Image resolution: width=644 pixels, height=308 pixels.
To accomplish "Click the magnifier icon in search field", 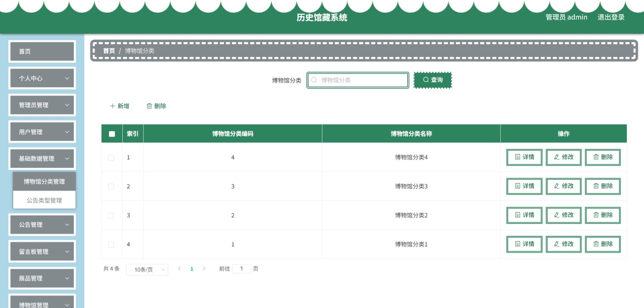I will click(314, 80).
